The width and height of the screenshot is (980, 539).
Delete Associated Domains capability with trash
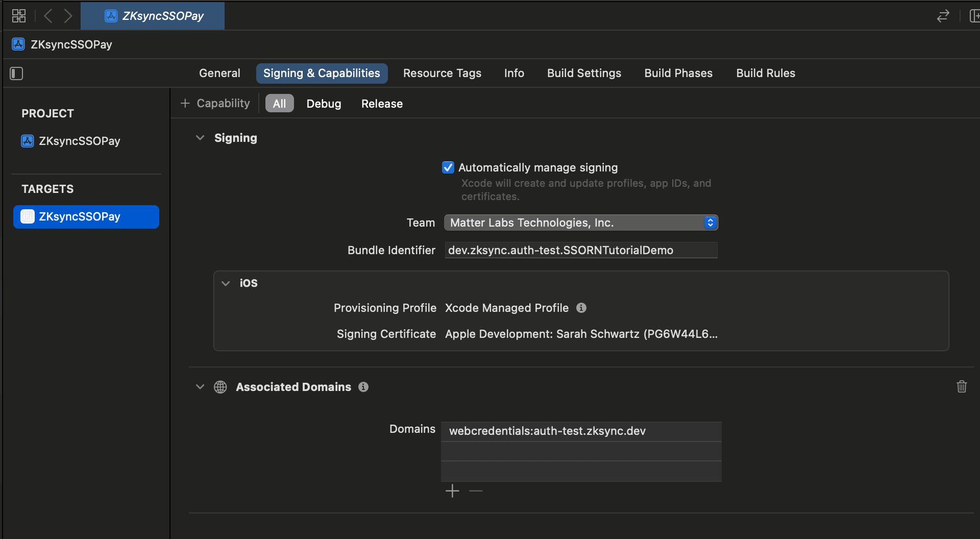point(962,386)
